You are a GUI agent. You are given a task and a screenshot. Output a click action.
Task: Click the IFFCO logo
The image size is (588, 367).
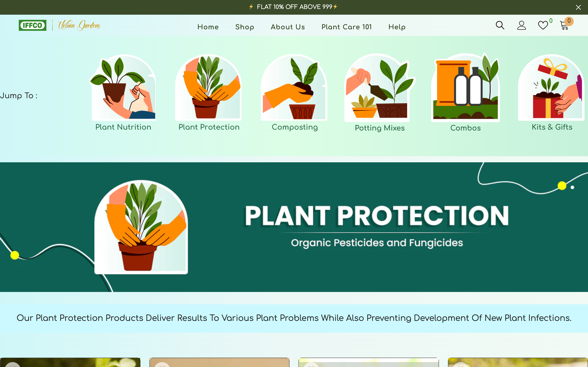(x=32, y=25)
